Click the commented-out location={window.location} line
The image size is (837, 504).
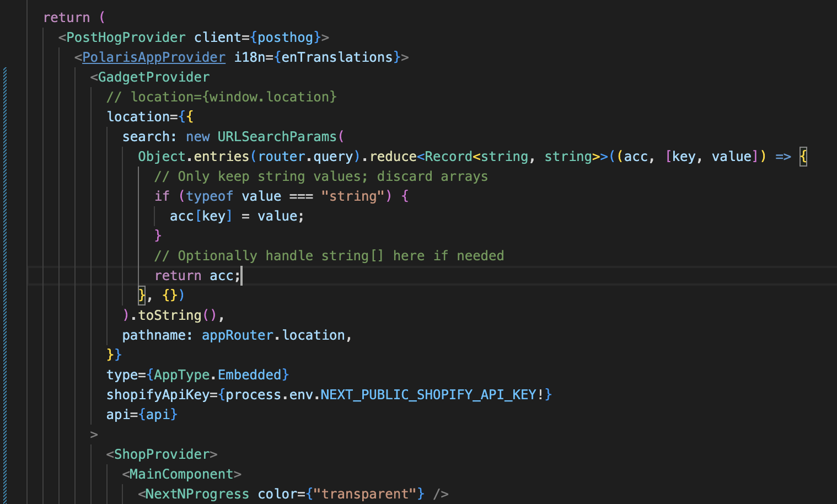point(222,97)
